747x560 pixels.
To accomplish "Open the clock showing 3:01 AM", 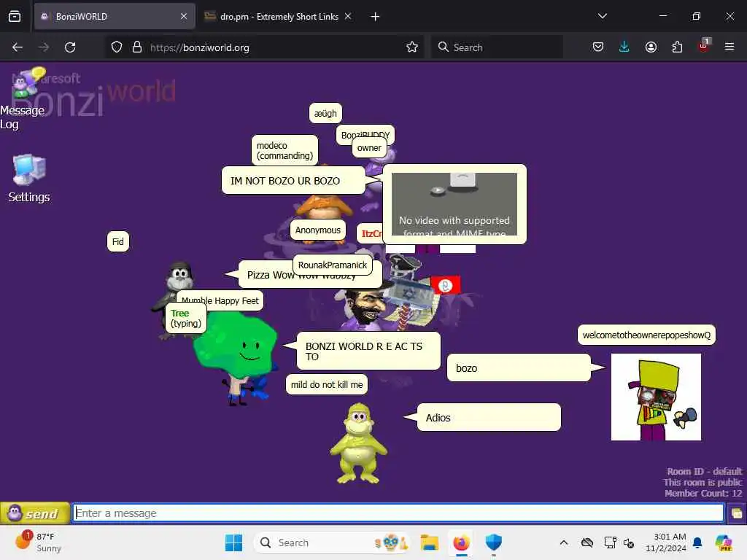I will tap(665, 542).
